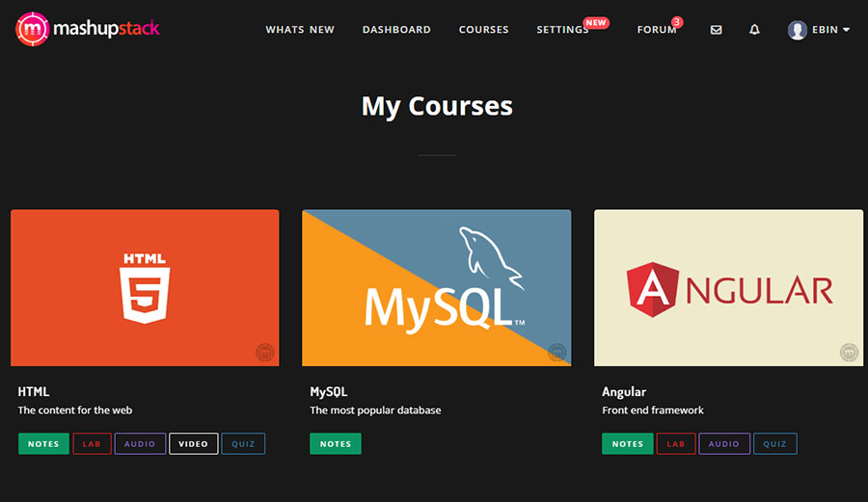
Task: Open the Forum menu item
Action: 657,30
